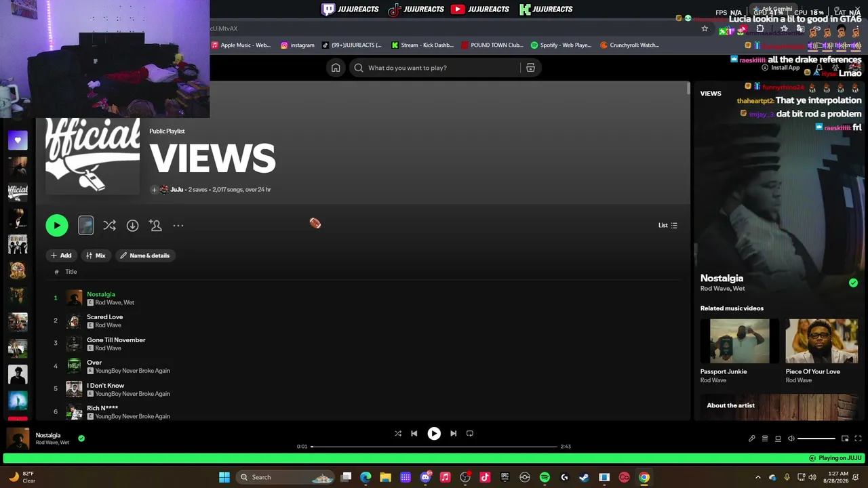Image resolution: width=868 pixels, height=488 pixels.
Task: Select the Gone Till November track
Action: click(116, 340)
